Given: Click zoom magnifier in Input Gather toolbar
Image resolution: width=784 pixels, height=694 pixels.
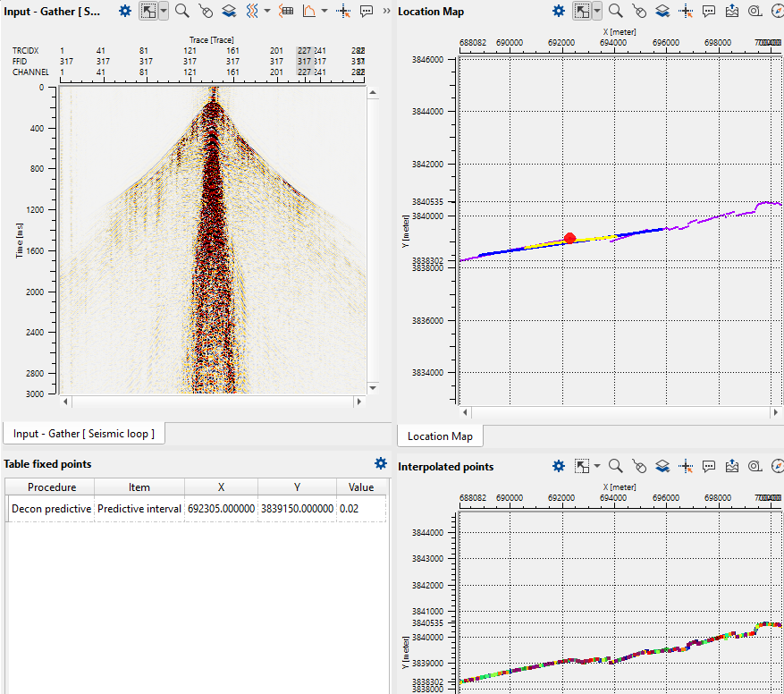Looking at the screenshot, I should pyautogui.click(x=181, y=12).
